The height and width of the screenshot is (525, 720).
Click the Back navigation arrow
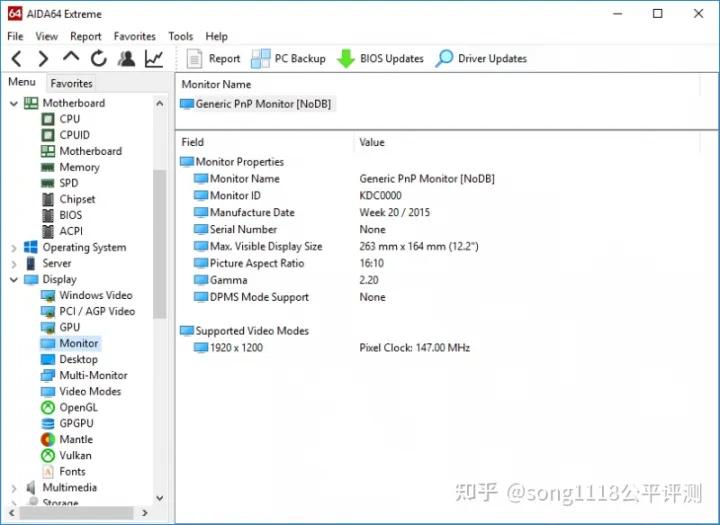[16, 59]
